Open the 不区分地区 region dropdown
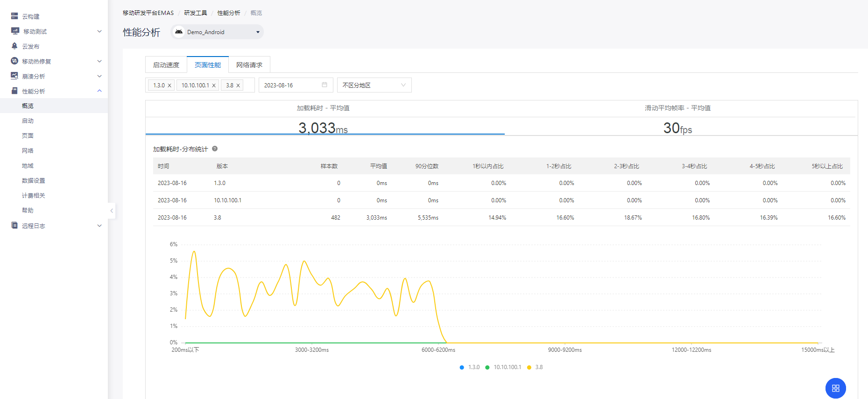This screenshot has height=399, width=868. click(374, 85)
